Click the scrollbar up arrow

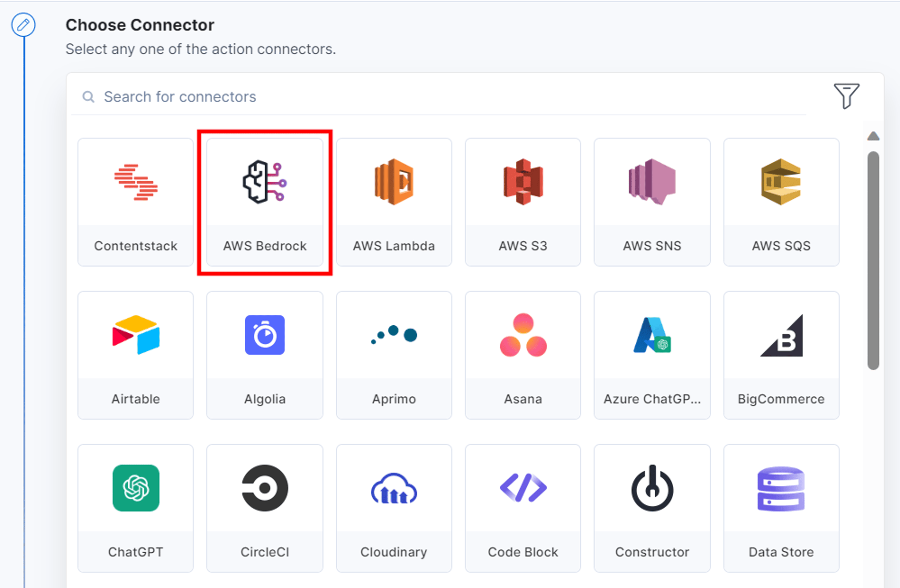coord(873,136)
